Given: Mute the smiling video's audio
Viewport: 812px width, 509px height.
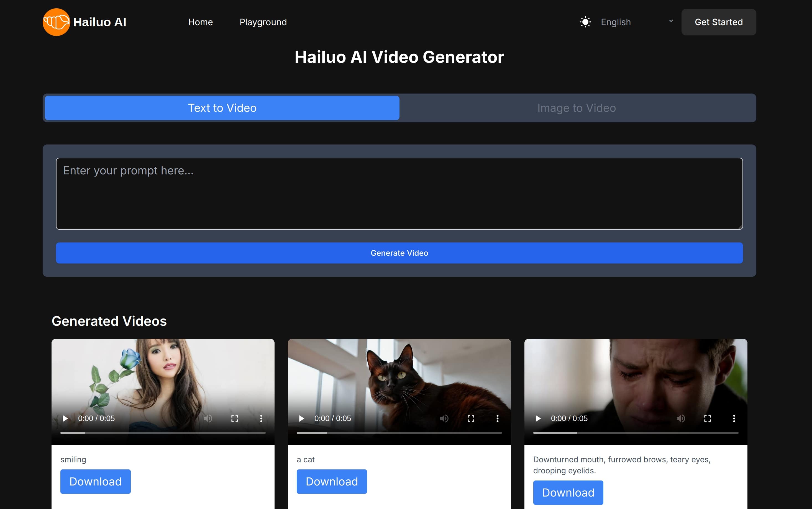Looking at the screenshot, I should point(208,418).
